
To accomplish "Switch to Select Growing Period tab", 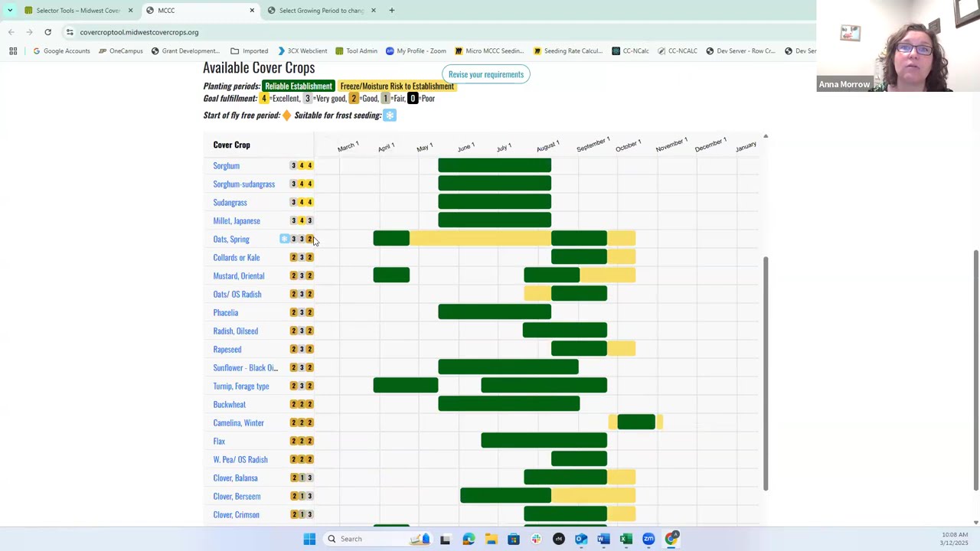I will tap(321, 10).
